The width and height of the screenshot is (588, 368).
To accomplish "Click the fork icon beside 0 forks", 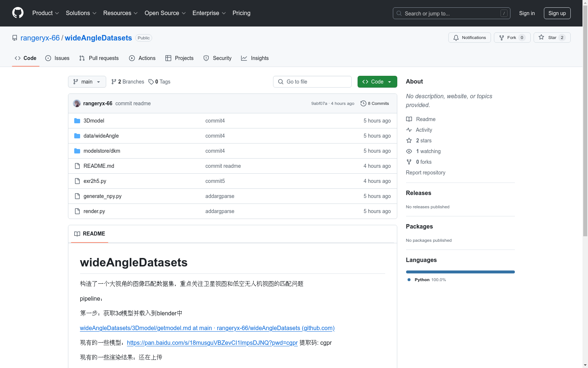I will pyautogui.click(x=409, y=162).
